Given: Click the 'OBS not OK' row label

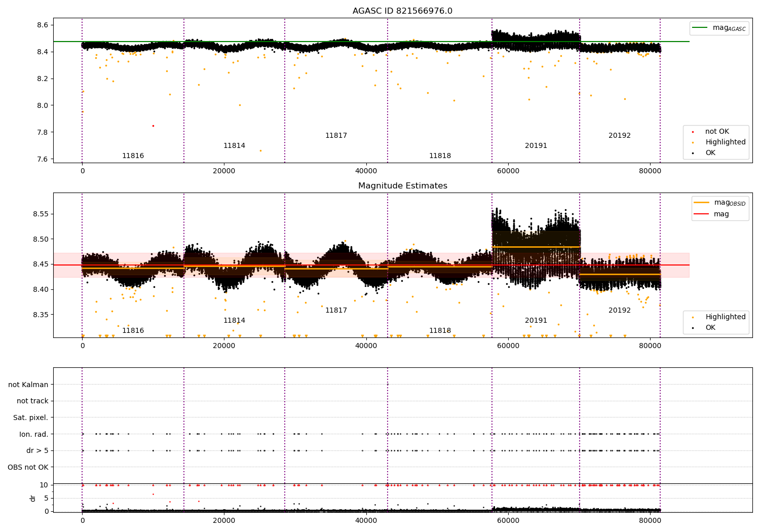Looking at the screenshot, I should (x=28, y=468).
